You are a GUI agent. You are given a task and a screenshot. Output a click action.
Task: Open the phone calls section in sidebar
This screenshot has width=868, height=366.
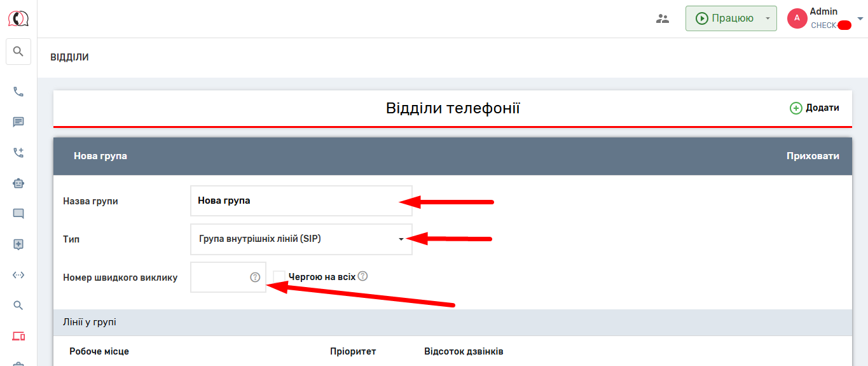pyautogui.click(x=18, y=92)
